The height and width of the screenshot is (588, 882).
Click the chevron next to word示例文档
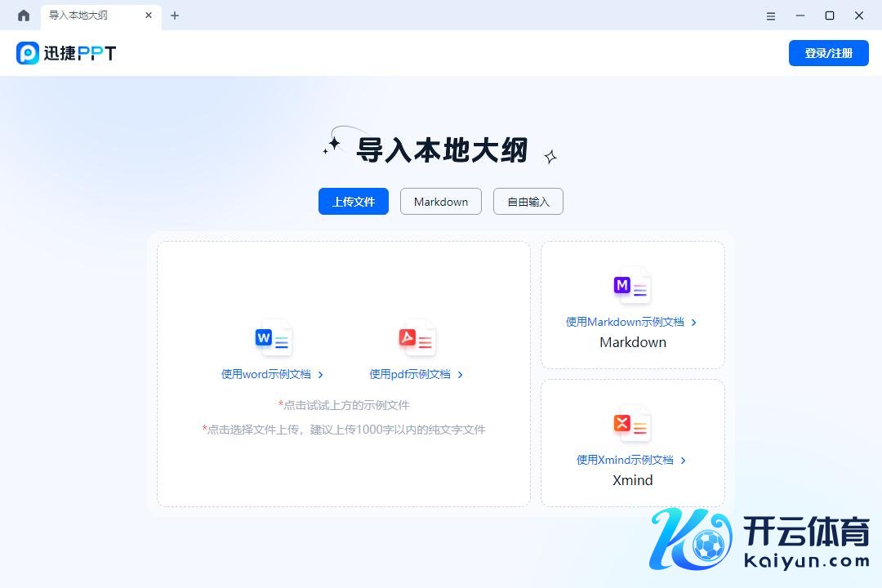[321, 375]
